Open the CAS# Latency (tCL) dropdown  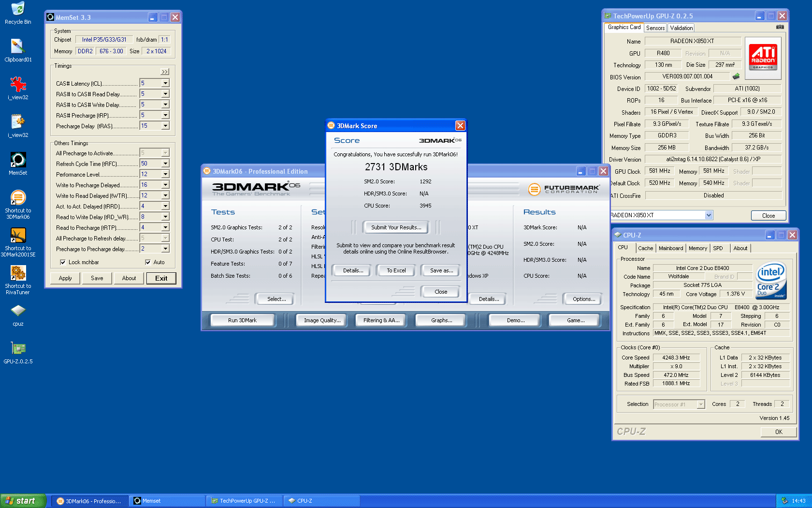(x=165, y=83)
